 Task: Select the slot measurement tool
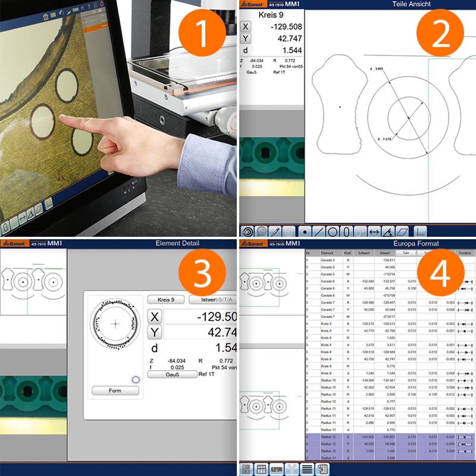coord(346,232)
